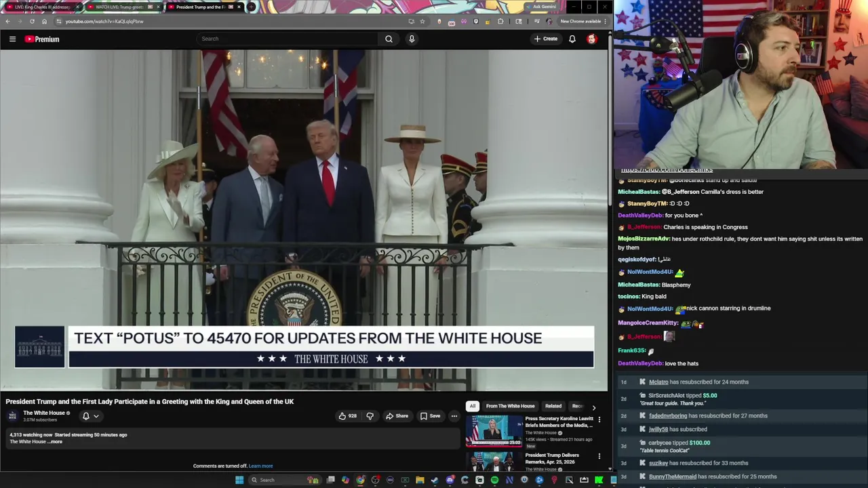
Task: Click Mclatro has resubscribed for 24 months
Action: (698, 382)
